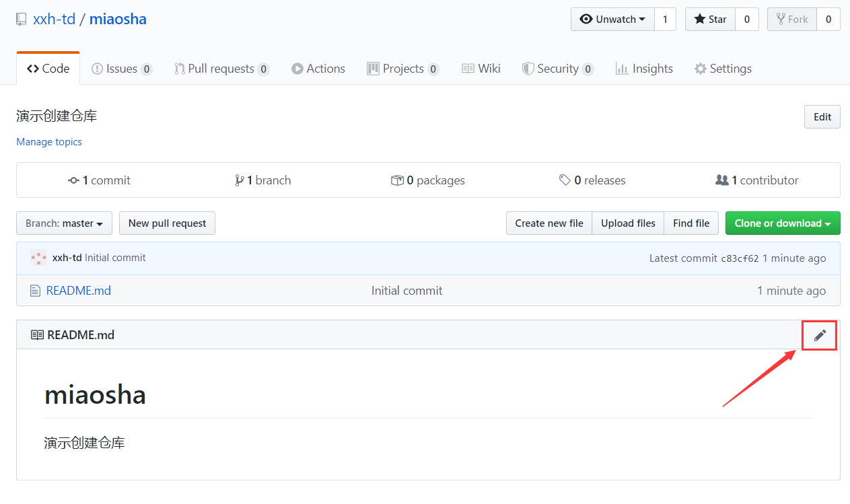850x504 pixels.
Task: Open the 0 packages link
Action: (428, 180)
